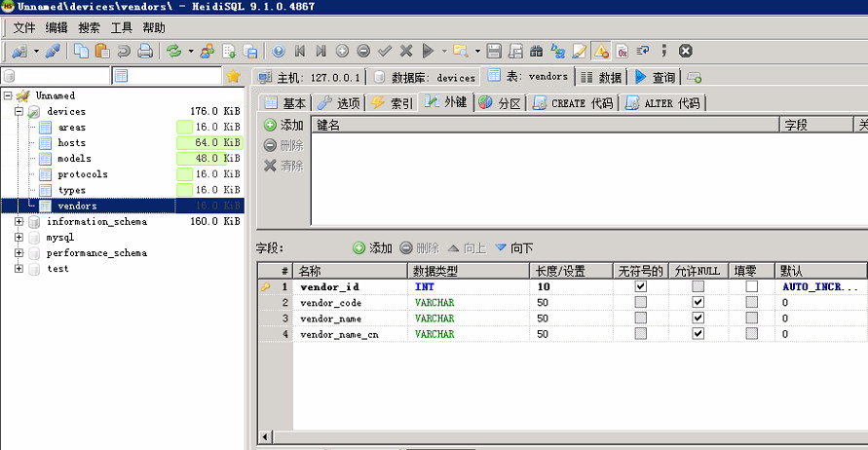Viewport: 868px width, 450px height.
Task: Click the import SQL file icon
Action: [229, 51]
